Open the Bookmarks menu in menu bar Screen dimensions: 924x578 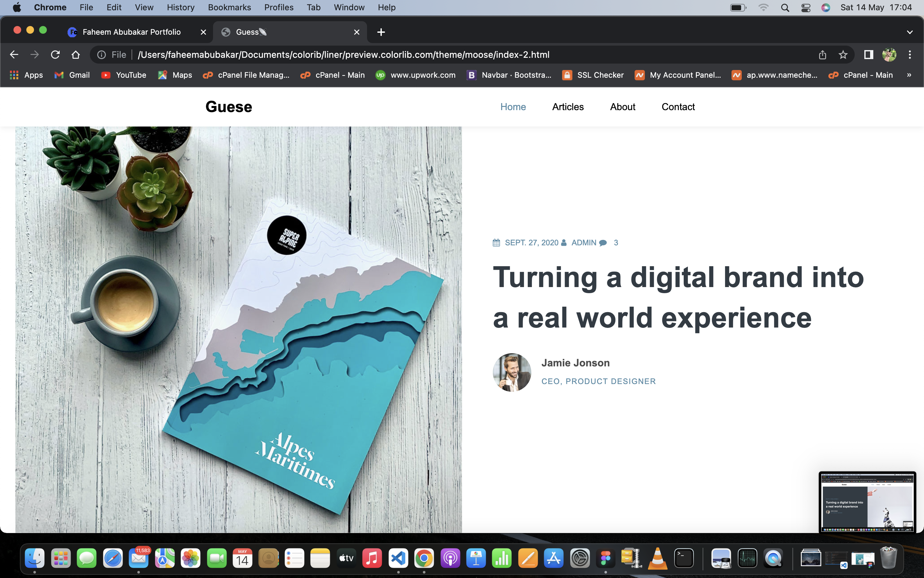[x=229, y=7]
